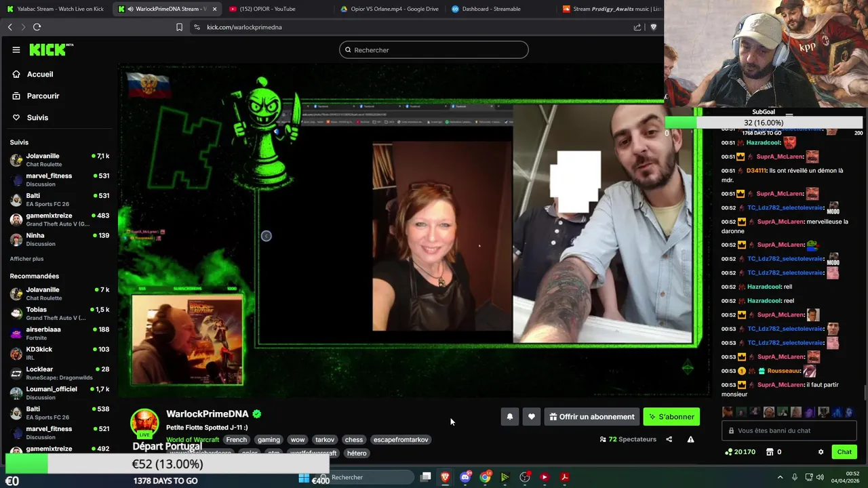Toggle follow with the heart button

click(532, 417)
